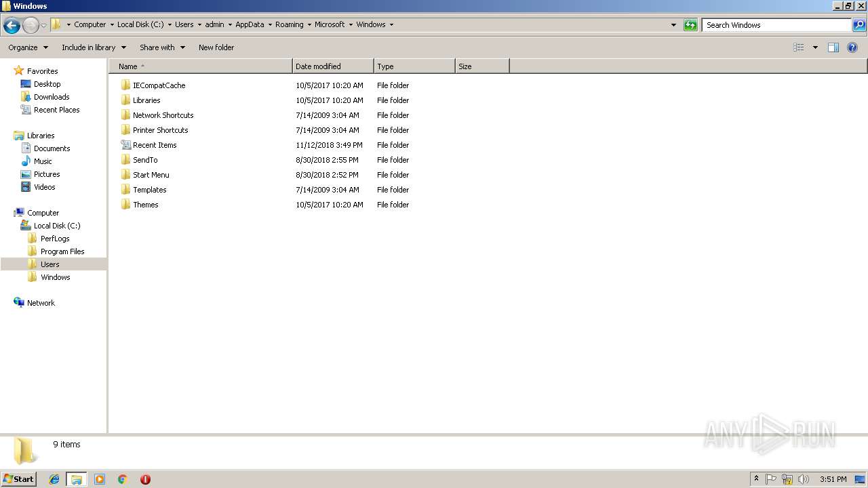This screenshot has height=488, width=868.
Task: Open the Windows folder in the tree
Action: [x=55, y=277]
